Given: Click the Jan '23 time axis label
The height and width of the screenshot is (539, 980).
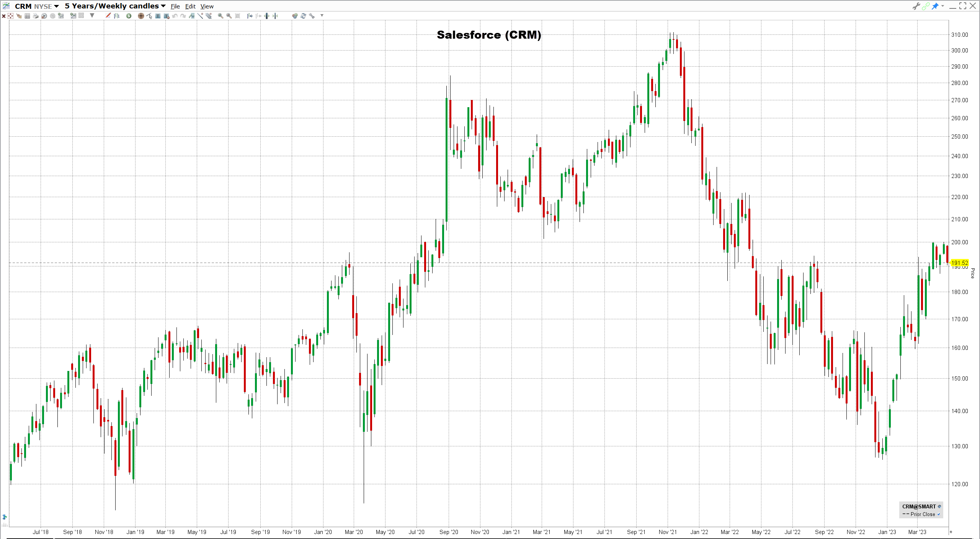Looking at the screenshot, I should [887, 532].
